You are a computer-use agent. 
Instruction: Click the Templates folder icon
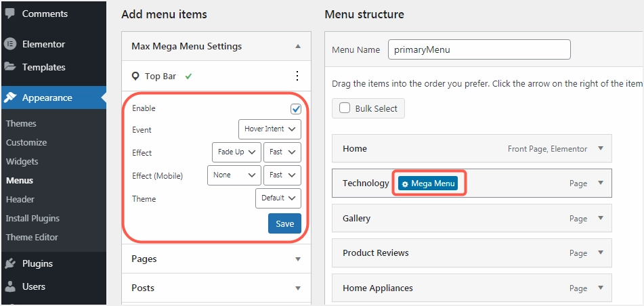(10, 67)
